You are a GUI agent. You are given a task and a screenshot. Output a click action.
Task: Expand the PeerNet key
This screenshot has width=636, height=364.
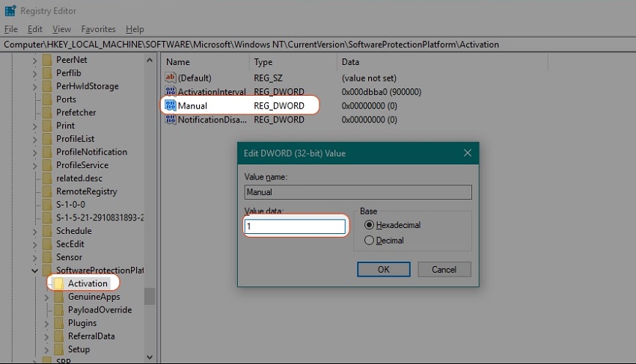coord(34,61)
